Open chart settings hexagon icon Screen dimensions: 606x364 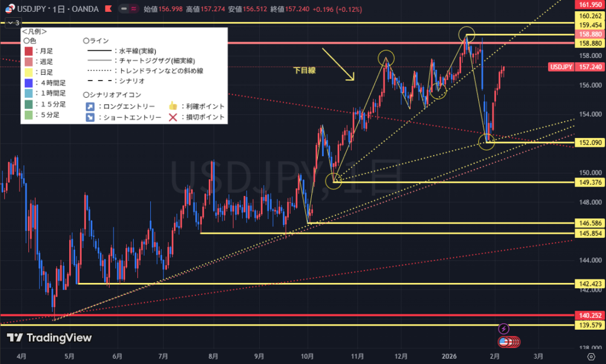tap(591, 356)
